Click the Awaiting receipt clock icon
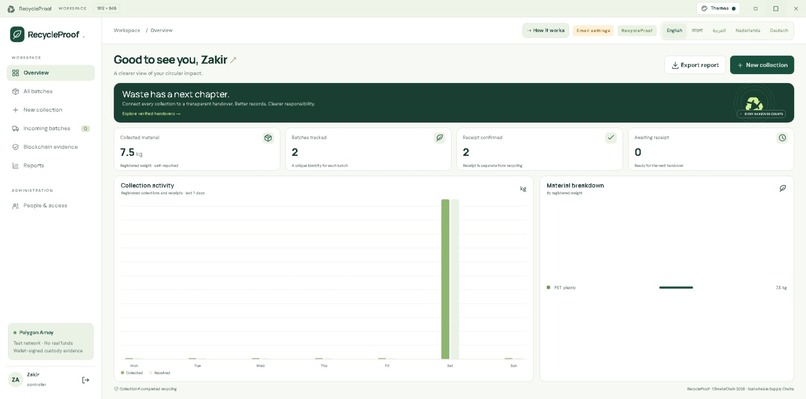Viewport: 806px width, 399px height. point(782,138)
